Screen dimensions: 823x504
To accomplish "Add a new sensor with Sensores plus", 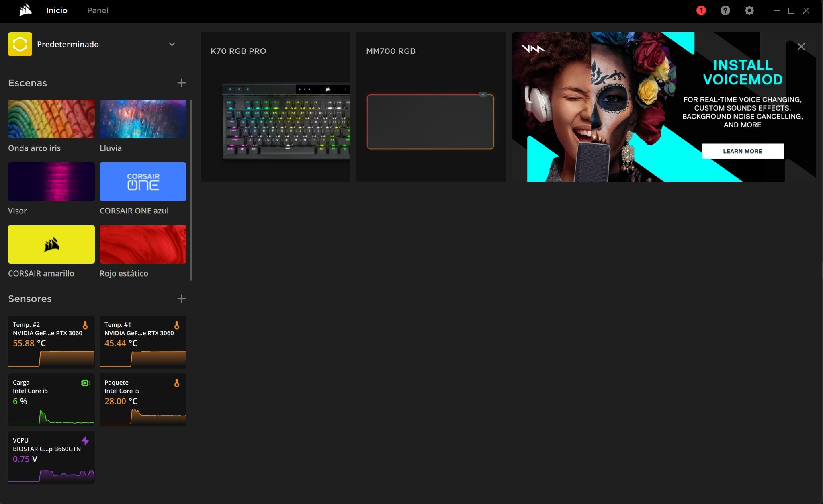I will (x=182, y=299).
